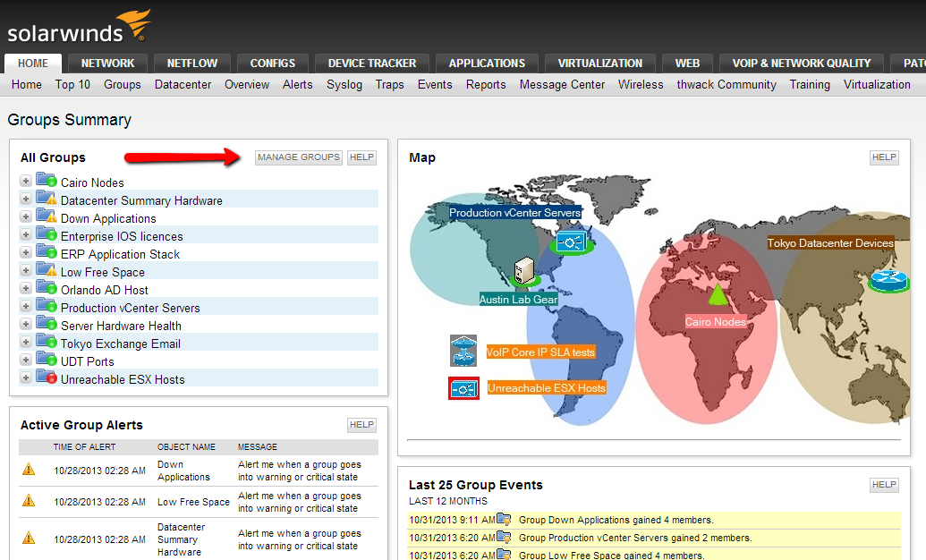
Task: Click the Tokyo Datacenter Devices map label
Action: point(830,242)
